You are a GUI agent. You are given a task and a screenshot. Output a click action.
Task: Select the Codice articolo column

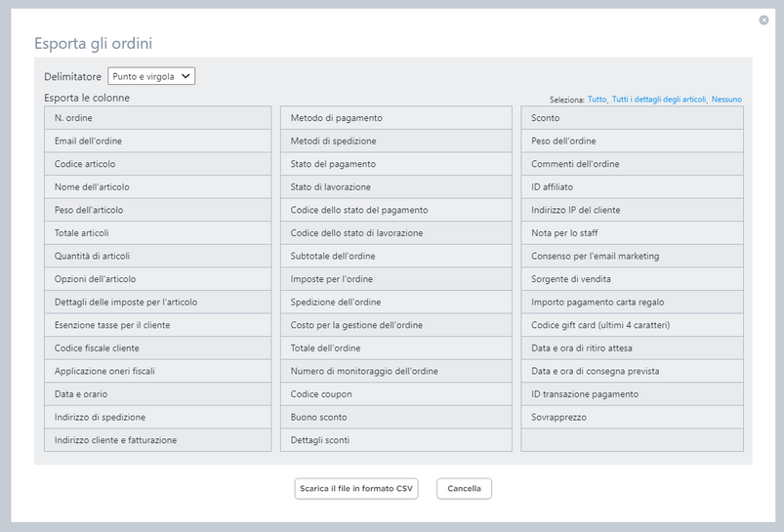pos(157,164)
